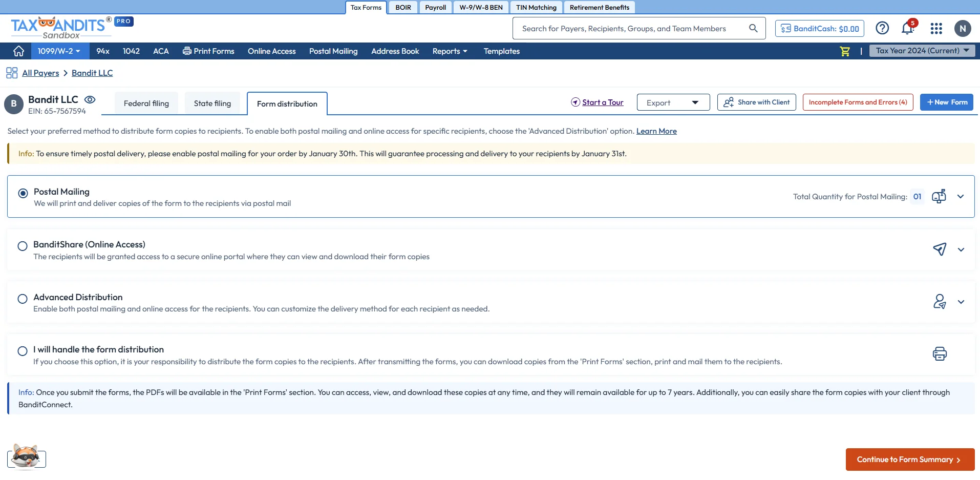980x480 pixels.
Task: Switch to the State filing tab
Action: [212, 103]
